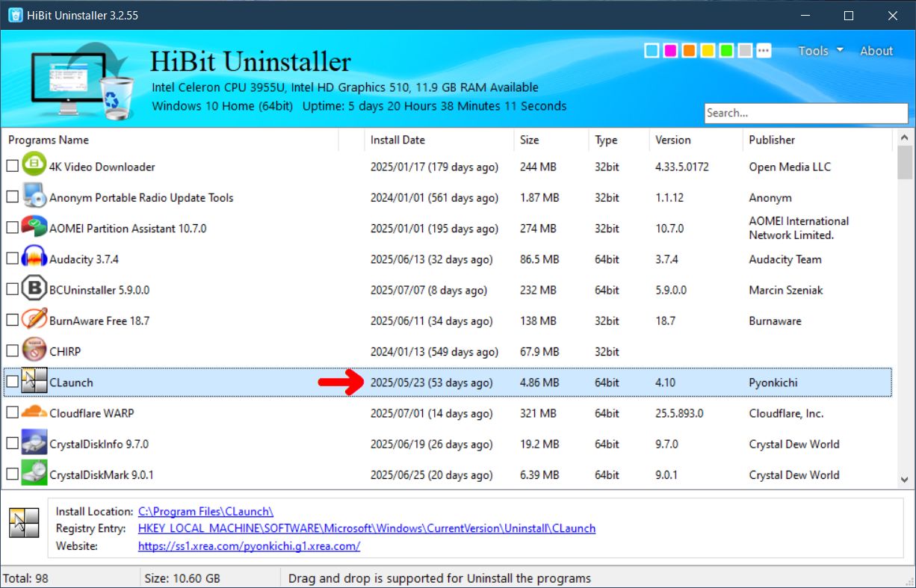
Task: Click the Cloudflare WARP cloud icon
Action: pyautogui.click(x=34, y=412)
